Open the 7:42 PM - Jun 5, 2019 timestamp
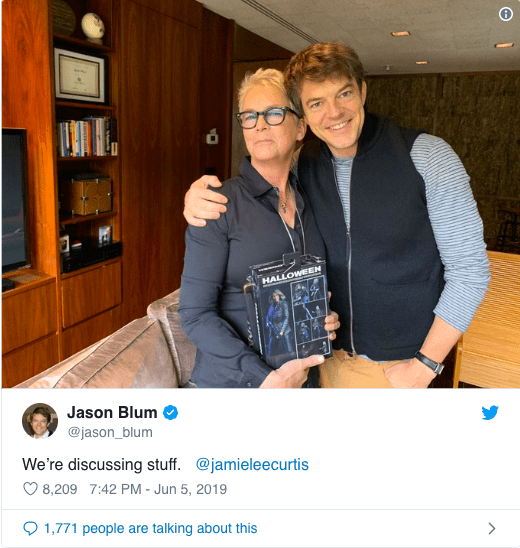 tap(158, 489)
